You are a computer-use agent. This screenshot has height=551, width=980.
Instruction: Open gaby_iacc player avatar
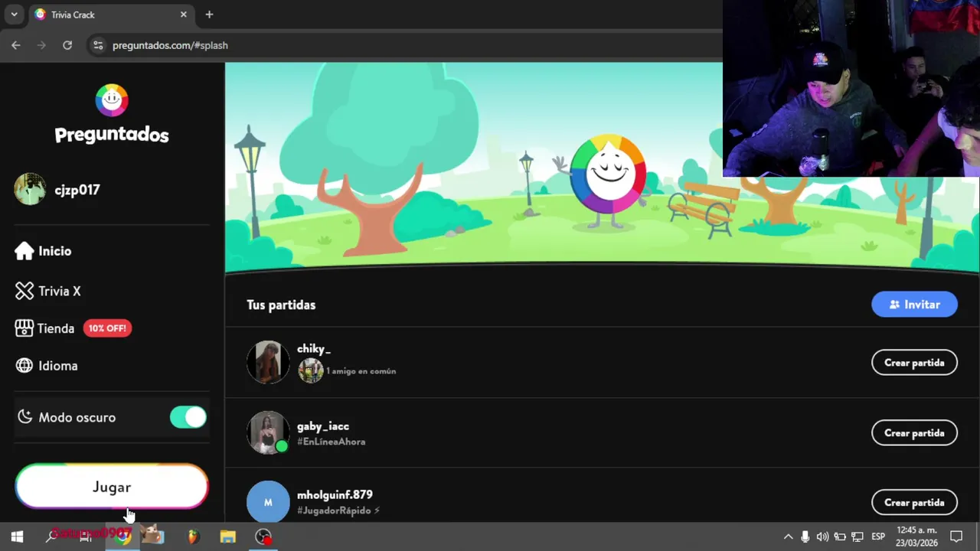pos(268,432)
